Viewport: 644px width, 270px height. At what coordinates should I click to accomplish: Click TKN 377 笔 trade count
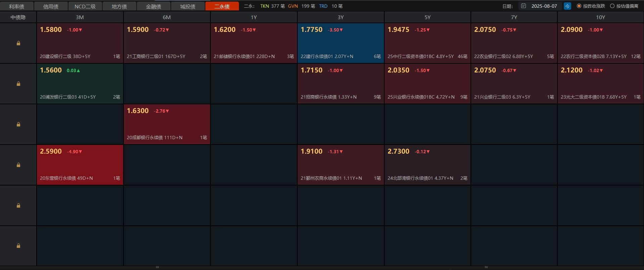[272, 6]
